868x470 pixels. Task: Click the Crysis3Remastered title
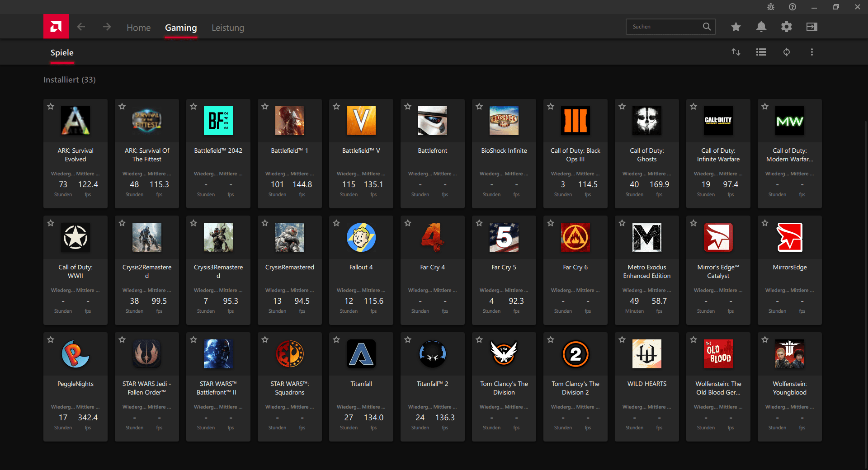[218, 271]
